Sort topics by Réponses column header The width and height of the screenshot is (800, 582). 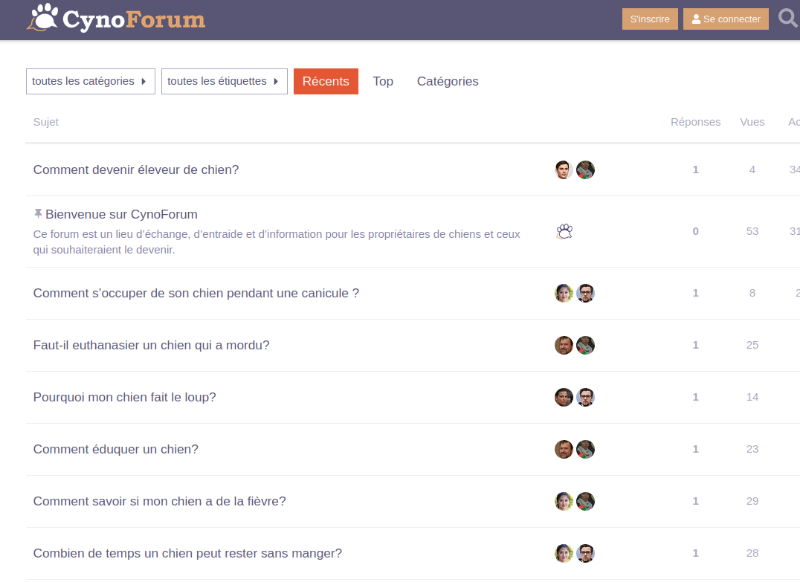(695, 122)
